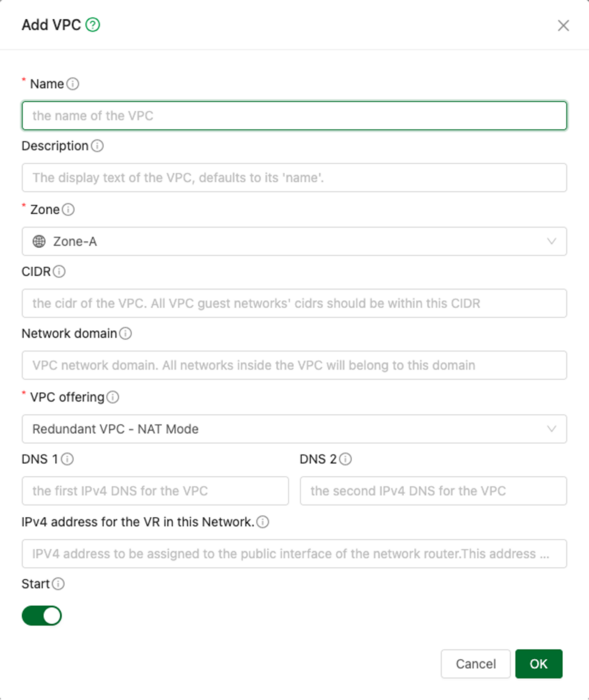
Task: Click the green help icon beside Add VPC
Action: click(x=93, y=25)
